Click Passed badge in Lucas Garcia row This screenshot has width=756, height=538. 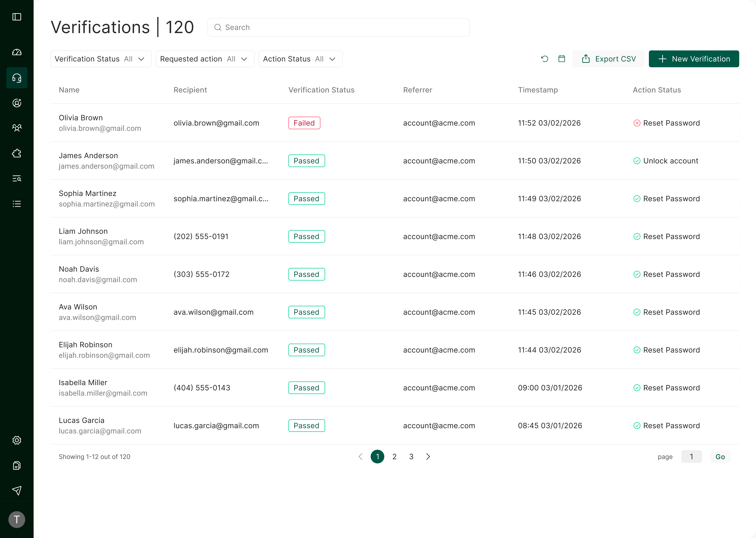click(306, 426)
